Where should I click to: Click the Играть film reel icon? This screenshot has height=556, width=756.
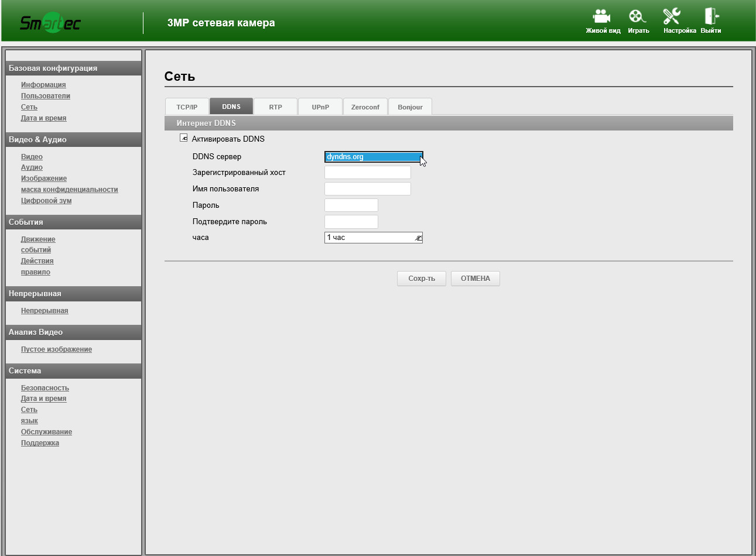pyautogui.click(x=637, y=16)
